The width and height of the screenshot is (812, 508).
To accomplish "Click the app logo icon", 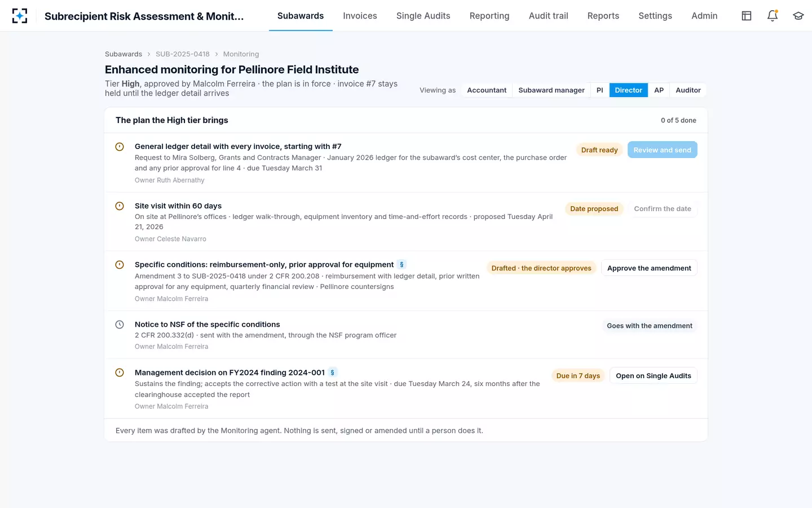I will click(20, 16).
